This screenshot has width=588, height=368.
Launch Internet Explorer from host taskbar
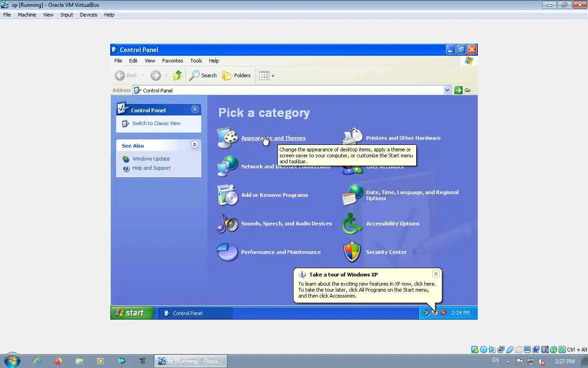pos(37,361)
